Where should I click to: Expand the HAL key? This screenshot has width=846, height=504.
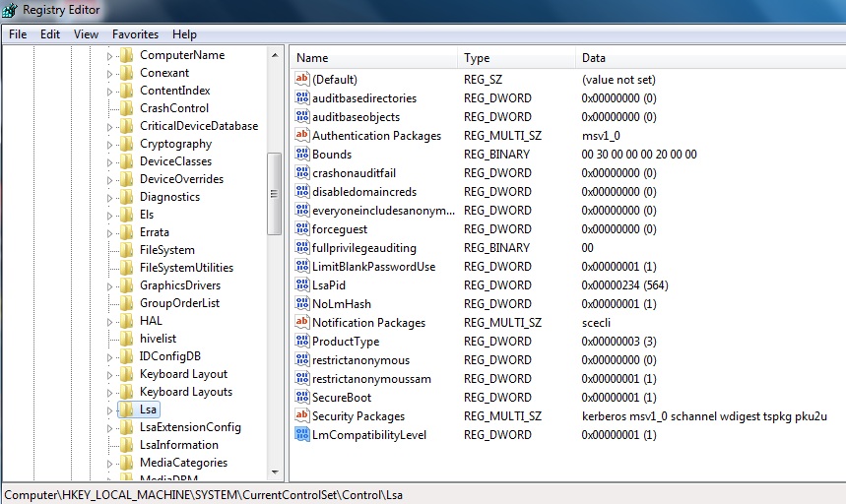click(109, 322)
